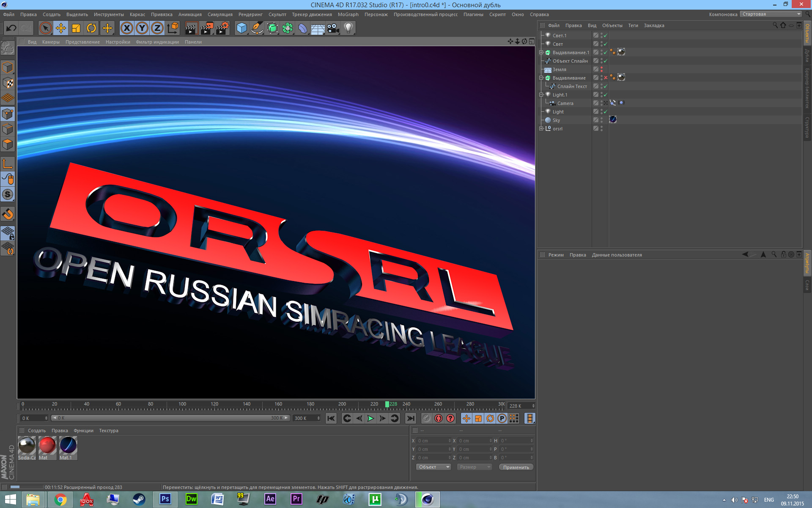Toggle Y axis lock
The width and height of the screenshot is (812, 508).
pos(142,28)
